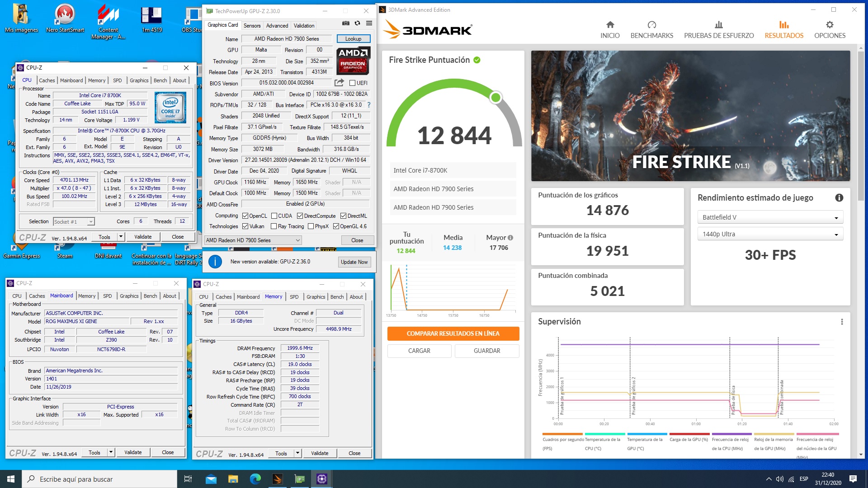Expand Tools dropdown arrow in CPU-Z Memory window

[297, 453]
